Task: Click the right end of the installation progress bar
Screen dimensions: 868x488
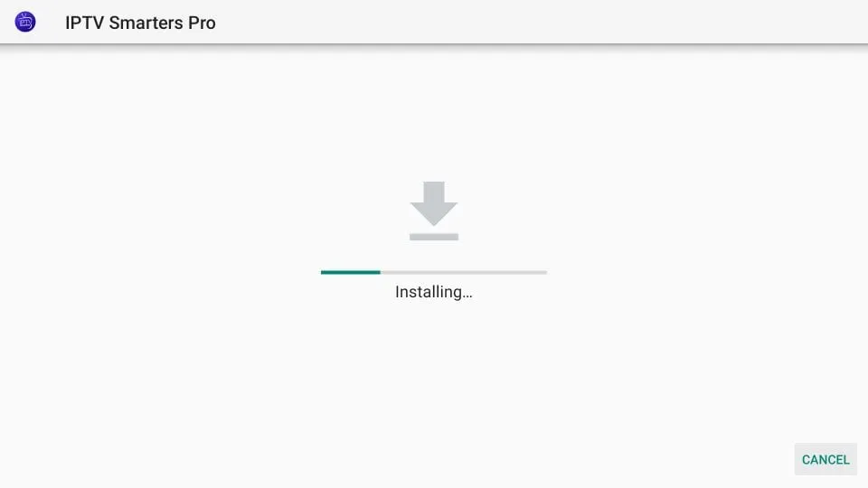Action: pyautogui.click(x=545, y=272)
